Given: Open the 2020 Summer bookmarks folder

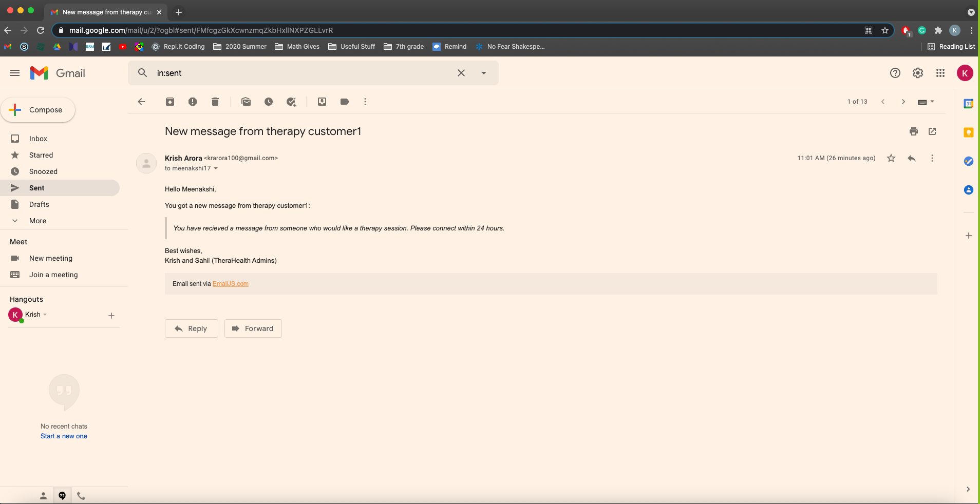Looking at the screenshot, I should coord(240,47).
